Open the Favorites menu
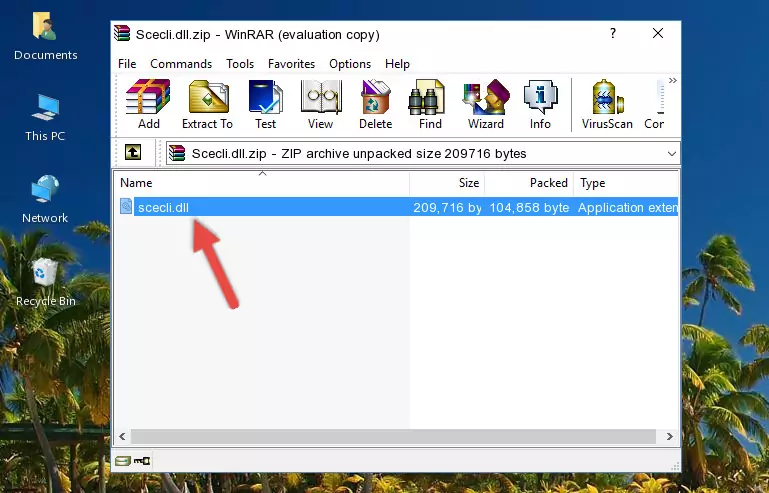 click(291, 64)
